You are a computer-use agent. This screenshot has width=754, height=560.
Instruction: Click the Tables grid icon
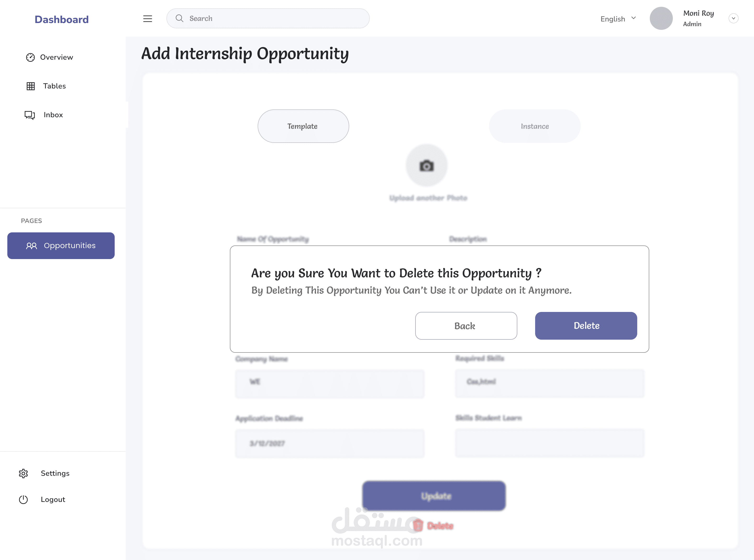coord(31,86)
